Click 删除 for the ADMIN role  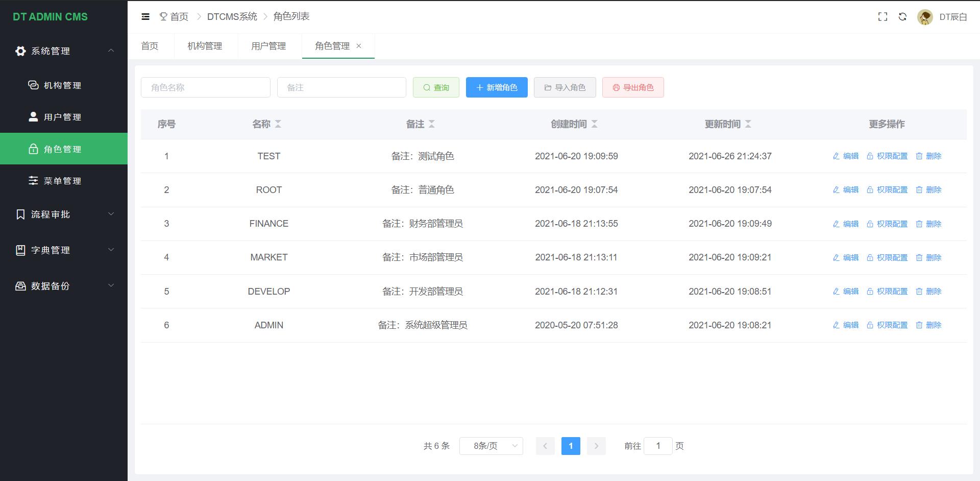928,325
